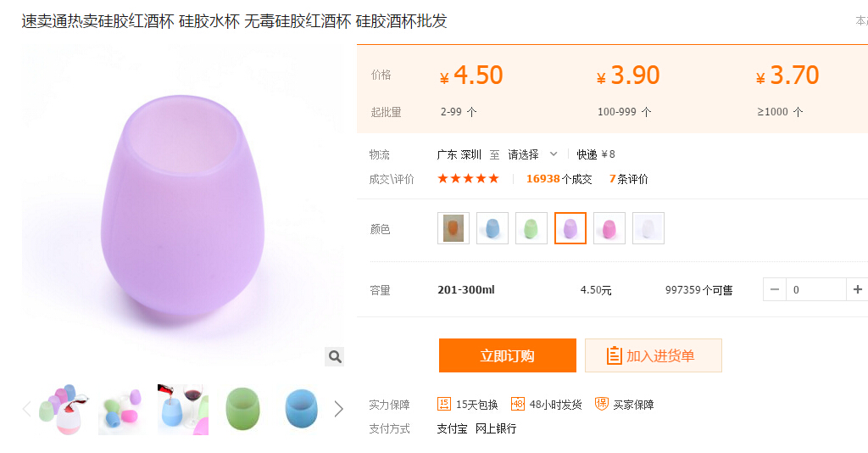Click the 15天包换 guarantee icon
Image resolution: width=868 pixels, height=453 pixels.
(444, 404)
